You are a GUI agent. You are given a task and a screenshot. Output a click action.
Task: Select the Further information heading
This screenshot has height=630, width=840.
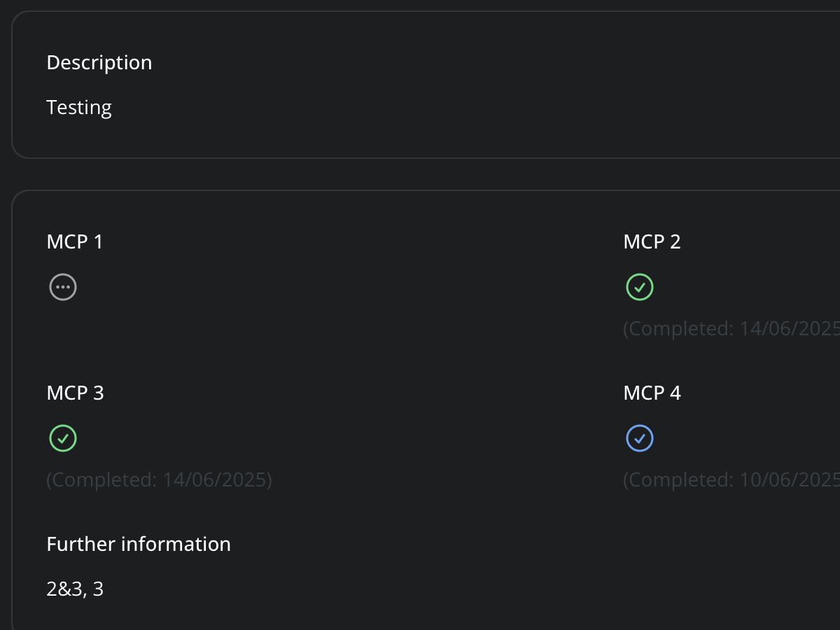[139, 545]
